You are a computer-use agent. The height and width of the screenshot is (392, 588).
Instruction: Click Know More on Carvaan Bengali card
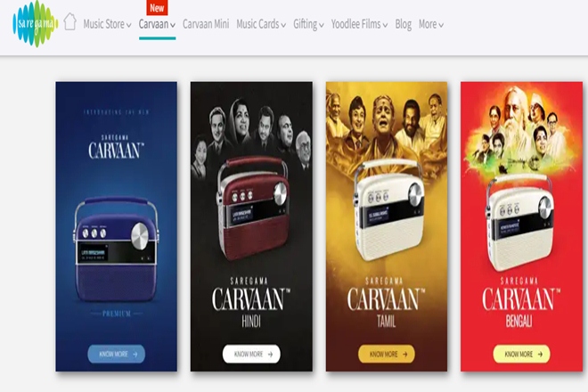[521, 354]
